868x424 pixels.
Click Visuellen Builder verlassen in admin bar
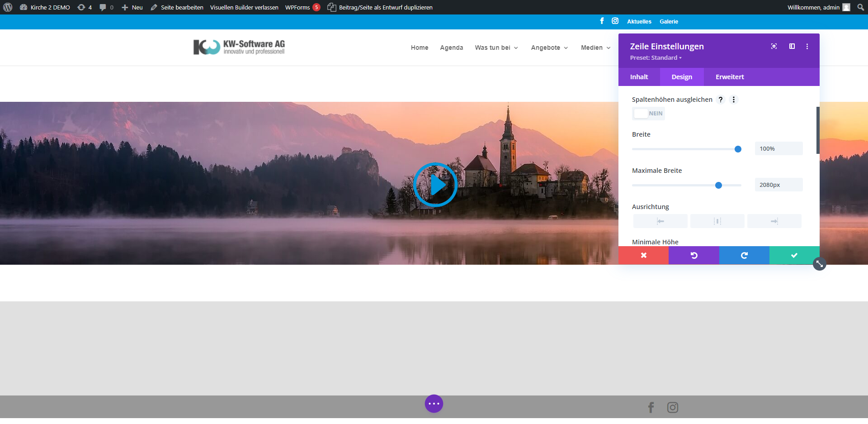point(244,7)
